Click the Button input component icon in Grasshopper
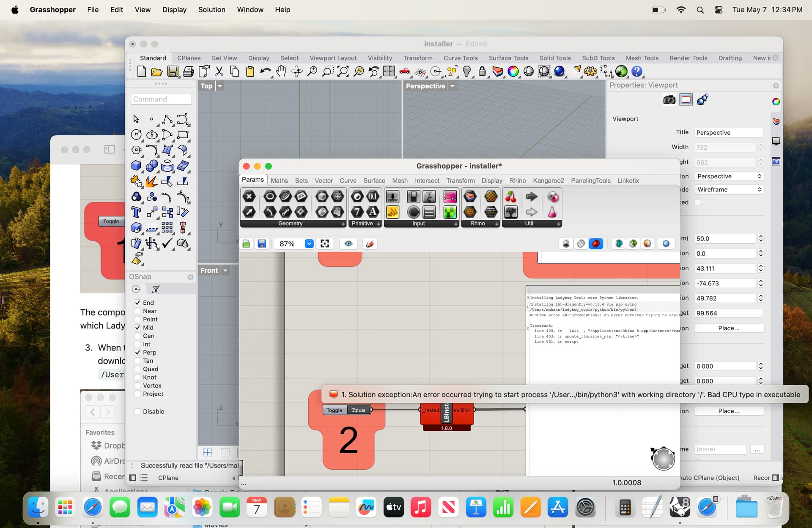 point(414,212)
